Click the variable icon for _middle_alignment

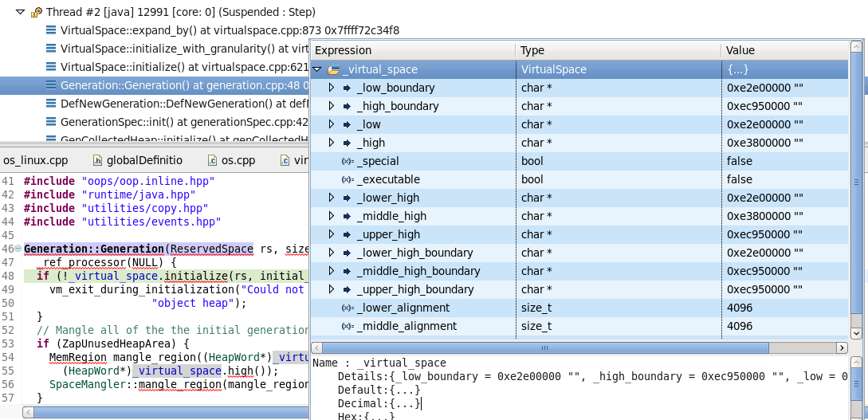[347, 326]
